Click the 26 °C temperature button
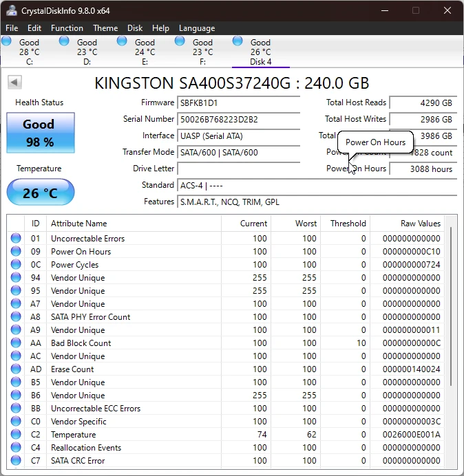The height and width of the screenshot is (476, 464). [x=41, y=192]
